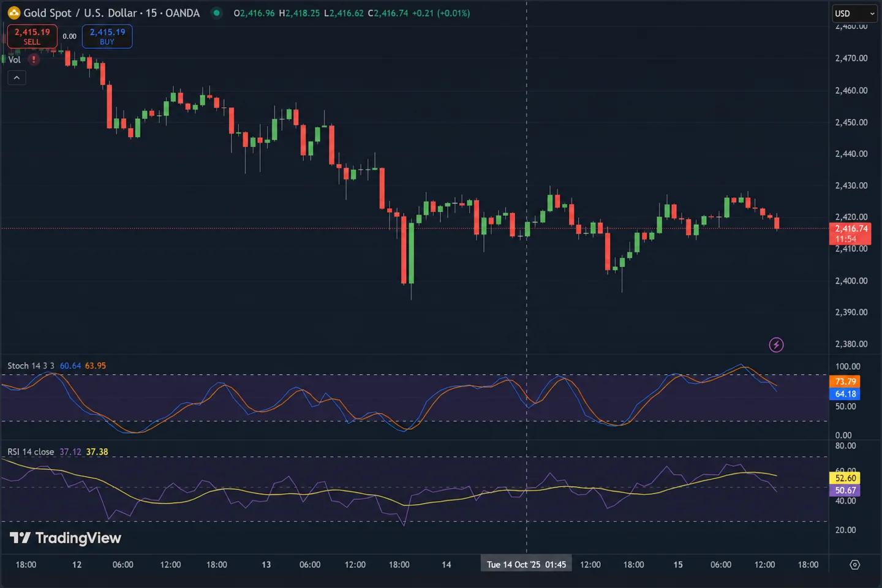Click the RSI legend value 37.38
Image resolution: width=882 pixels, height=588 pixels.
[x=97, y=452]
